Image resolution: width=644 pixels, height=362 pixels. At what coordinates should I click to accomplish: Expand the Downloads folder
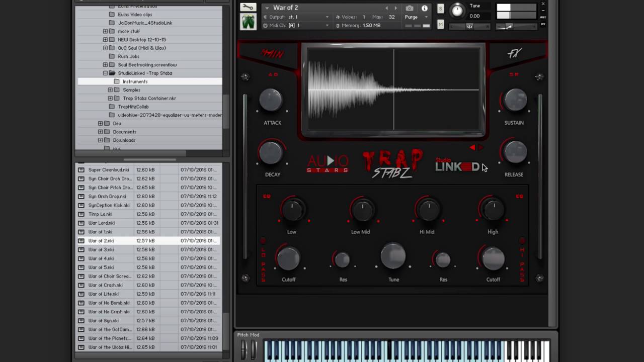pyautogui.click(x=100, y=140)
